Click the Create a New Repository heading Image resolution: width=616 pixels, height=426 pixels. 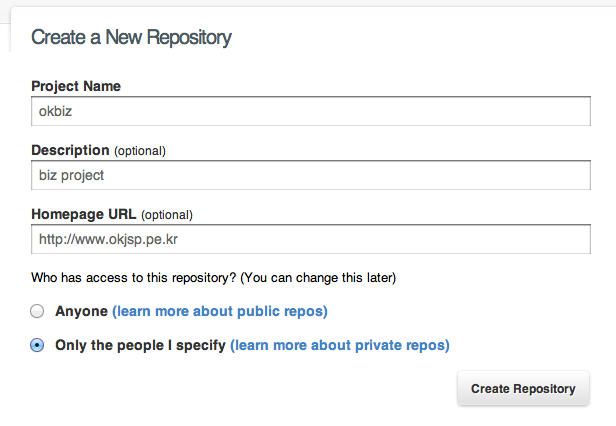[x=131, y=38]
